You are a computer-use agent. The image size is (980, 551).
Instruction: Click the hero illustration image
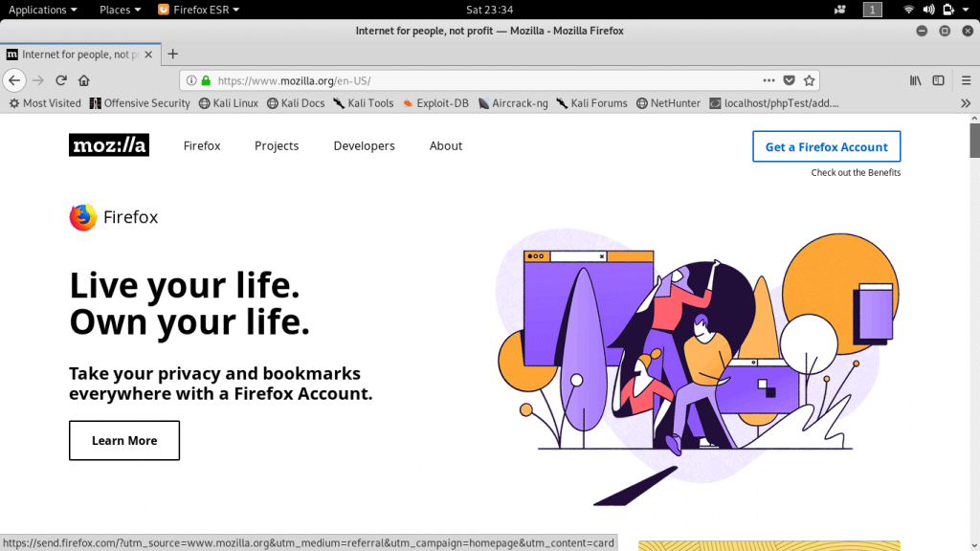[x=697, y=367]
